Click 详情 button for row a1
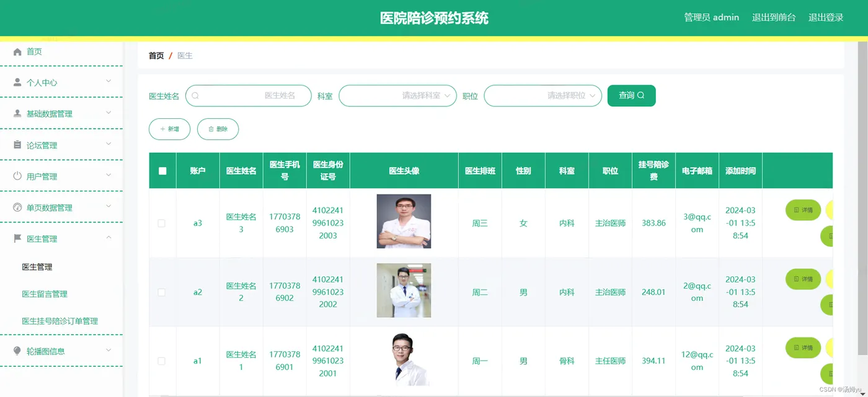 click(x=803, y=348)
